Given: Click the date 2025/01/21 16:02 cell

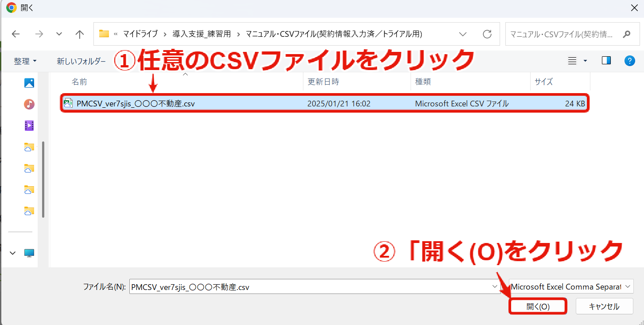Looking at the screenshot, I should coord(339,104).
